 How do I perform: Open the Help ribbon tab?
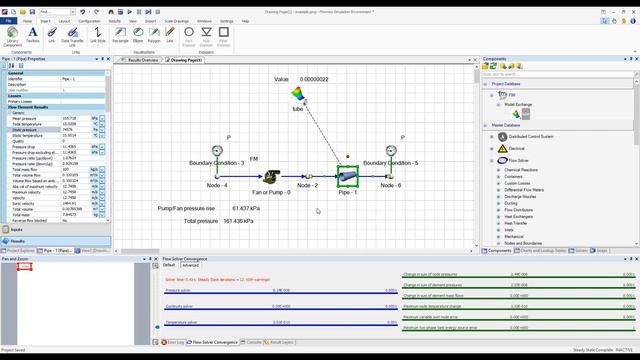coord(245,21)
